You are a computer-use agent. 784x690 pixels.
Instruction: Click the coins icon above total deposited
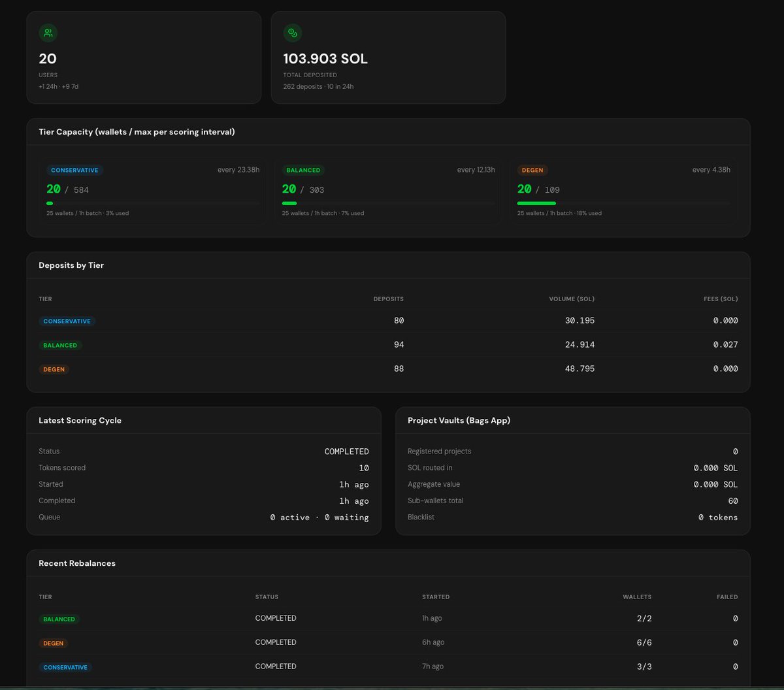click(x=292, y=33)
